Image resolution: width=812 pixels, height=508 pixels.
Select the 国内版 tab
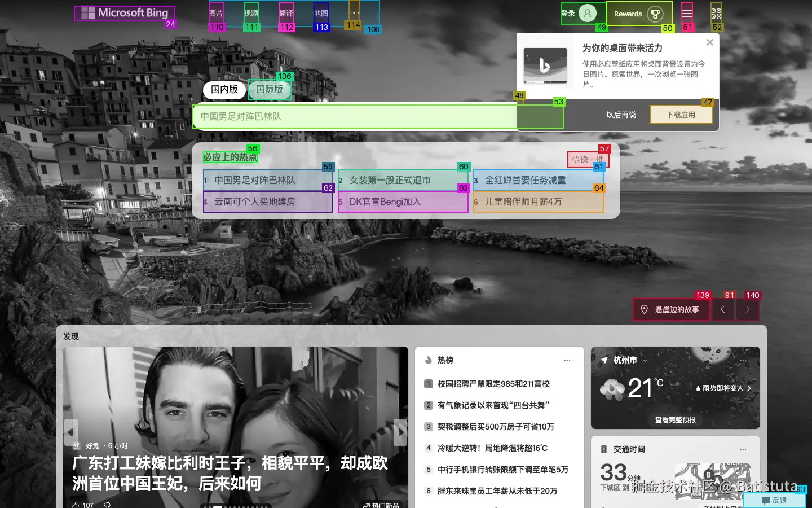click(224, 89)
